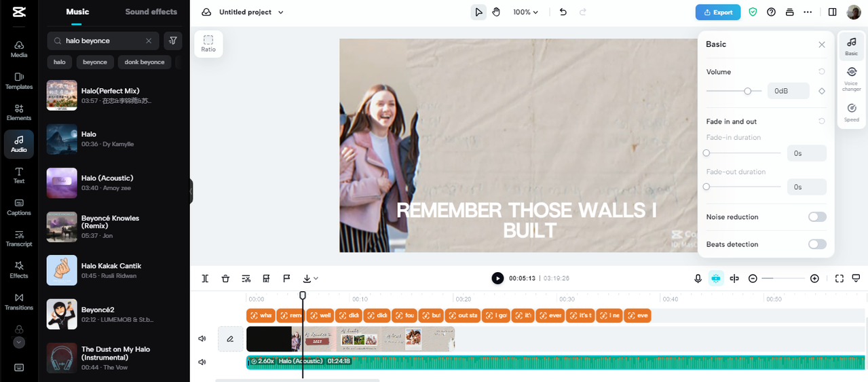Screen dimensions: 868x382
Task: Open the Media panel in sidebar
Action: click(19, 49)
